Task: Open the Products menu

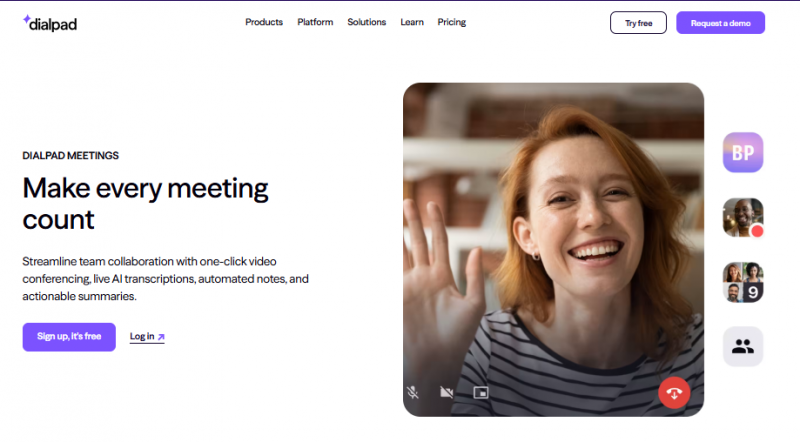Action: pos(264,22)
